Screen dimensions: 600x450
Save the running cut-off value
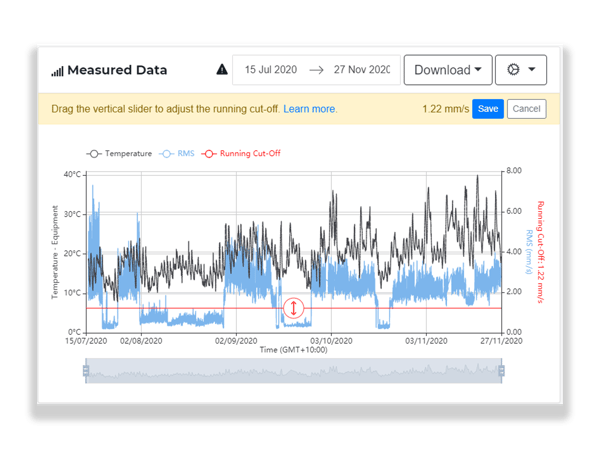point(487,109)
